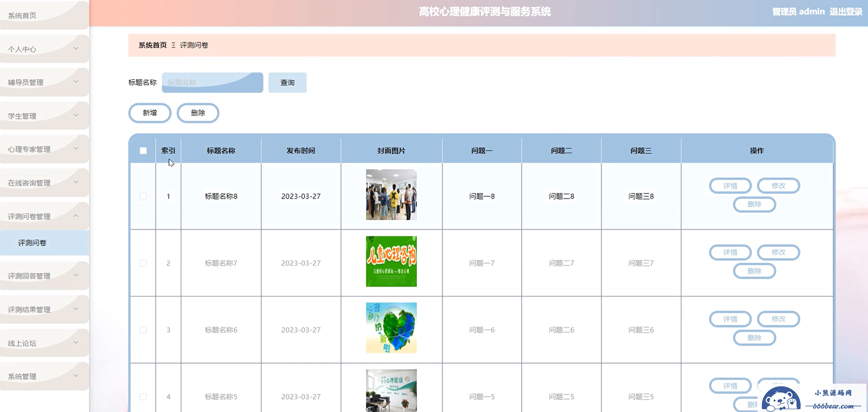
Task: Open the heart-shaped earth thumbnail of 标题名称6
Action: point(391,328)
